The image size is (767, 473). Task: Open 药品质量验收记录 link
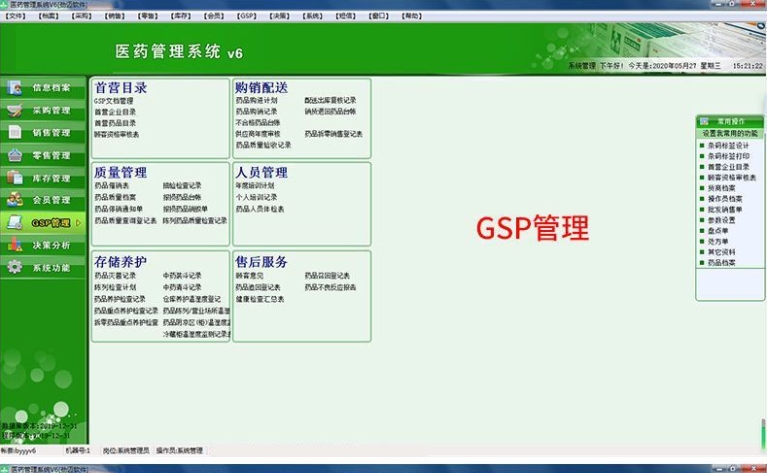tap(263, 145)
